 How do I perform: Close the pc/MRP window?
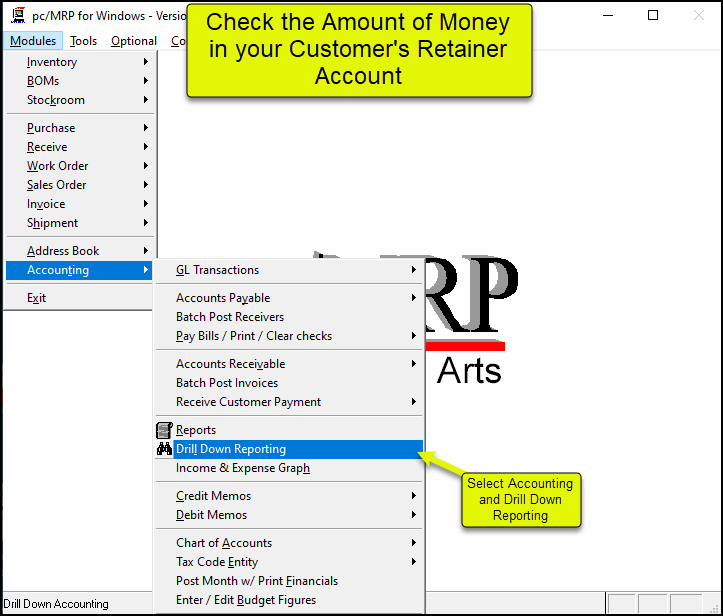(699, 15)
